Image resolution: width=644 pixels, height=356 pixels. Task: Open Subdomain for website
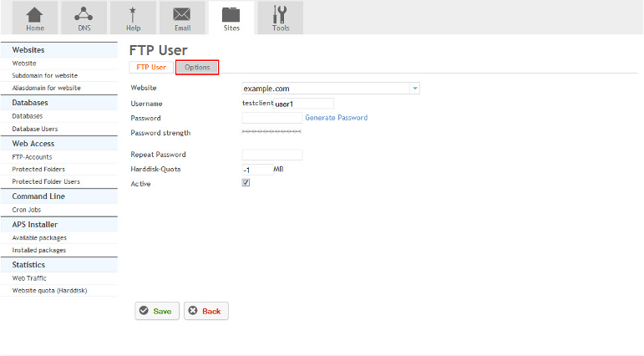(x=45, y=76)
